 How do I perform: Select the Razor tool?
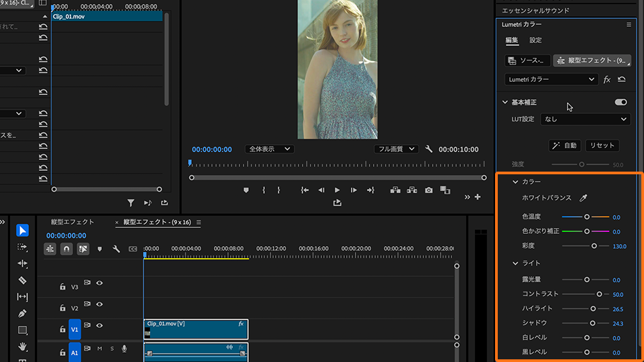(x=23, y=280)
